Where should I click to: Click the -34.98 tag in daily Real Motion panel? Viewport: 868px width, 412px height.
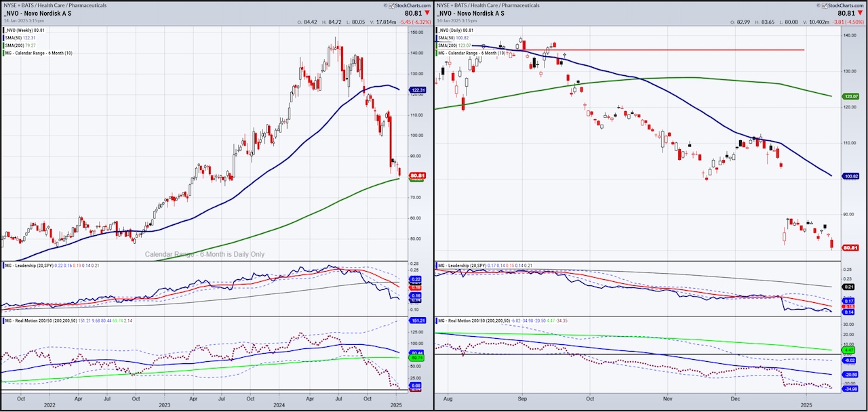[850, 388]
